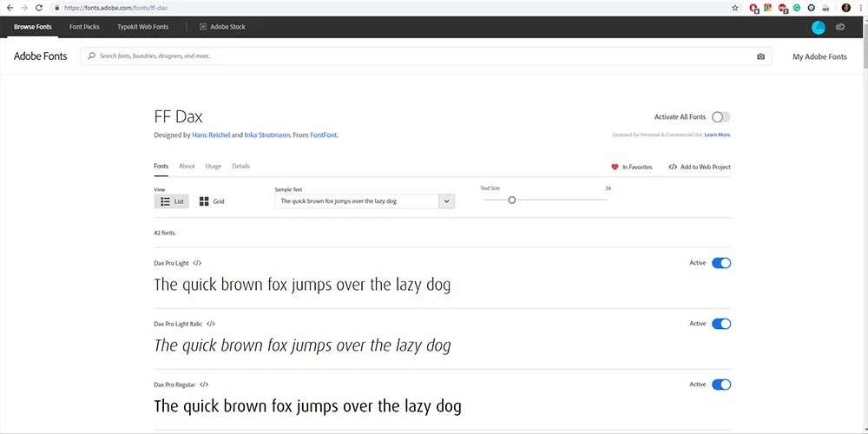Open Font Packs in top navigation
The image size is (868, 434).
tap(84, 27)
